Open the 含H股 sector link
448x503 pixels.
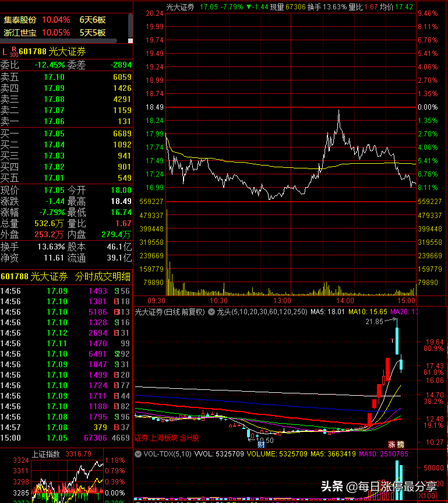tap(189, 438)
